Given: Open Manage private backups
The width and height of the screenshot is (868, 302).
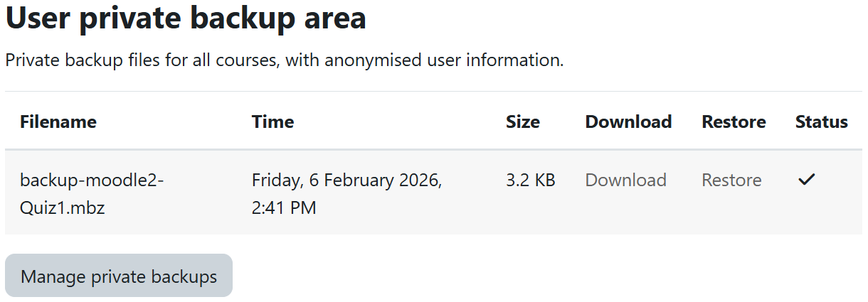Looking at the screenshot, I should (x=119, y=276).
